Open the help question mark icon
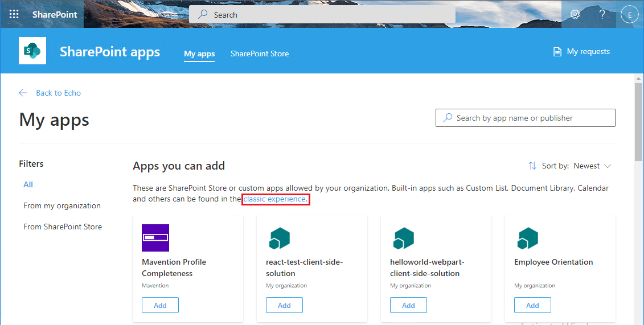 602,14
